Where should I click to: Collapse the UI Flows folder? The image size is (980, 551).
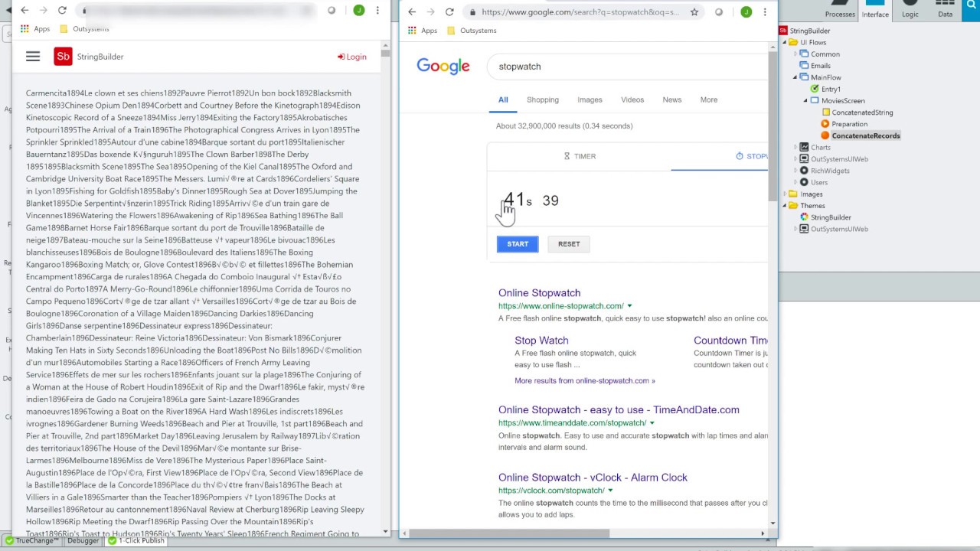(x=785, y=43)
